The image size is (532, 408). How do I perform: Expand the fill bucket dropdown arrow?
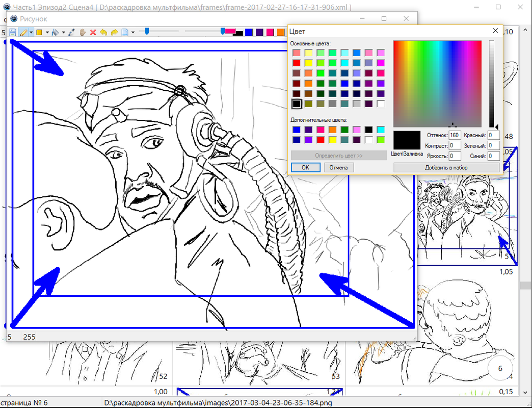click(64, 32)
